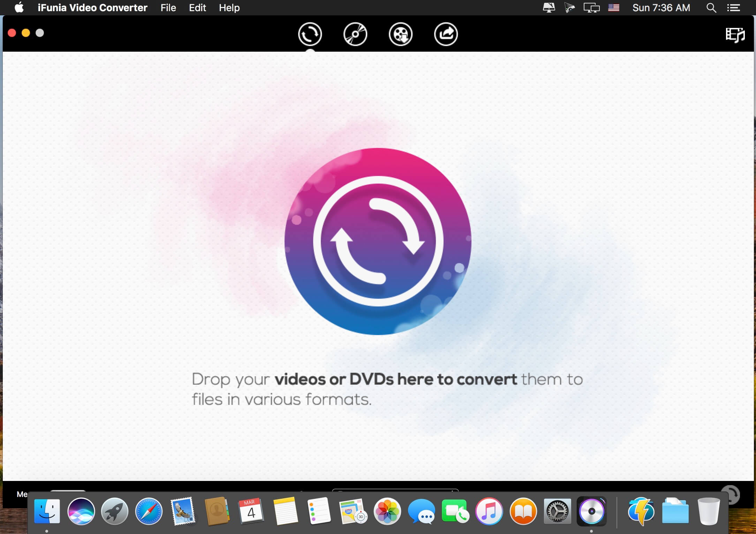
Task: Open Spotlight search in the menu bar
Action: point(711,7)
